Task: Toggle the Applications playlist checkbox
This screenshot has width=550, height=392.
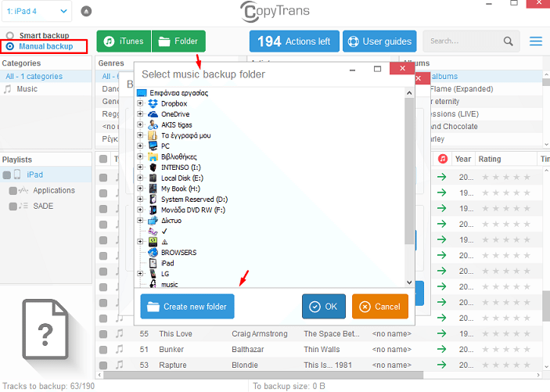Action: (x=13, y=191)
